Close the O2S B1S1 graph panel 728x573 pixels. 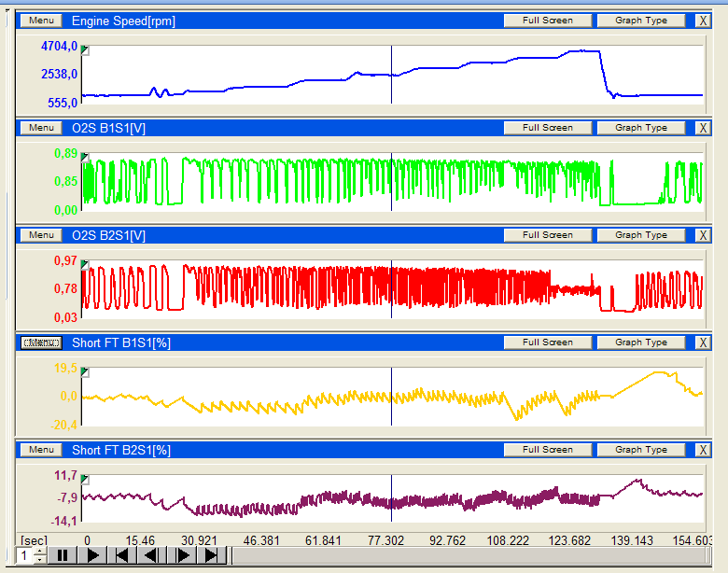click(x=703, y=128)
